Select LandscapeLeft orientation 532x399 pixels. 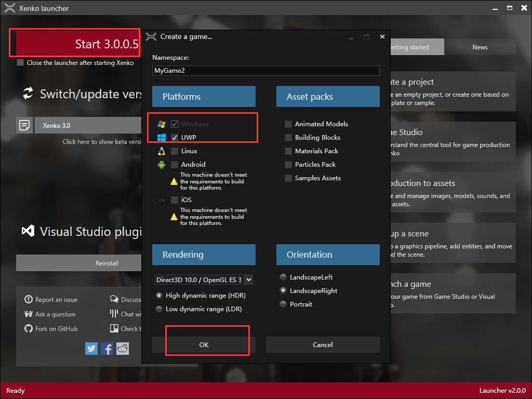[x=283, y=277]
